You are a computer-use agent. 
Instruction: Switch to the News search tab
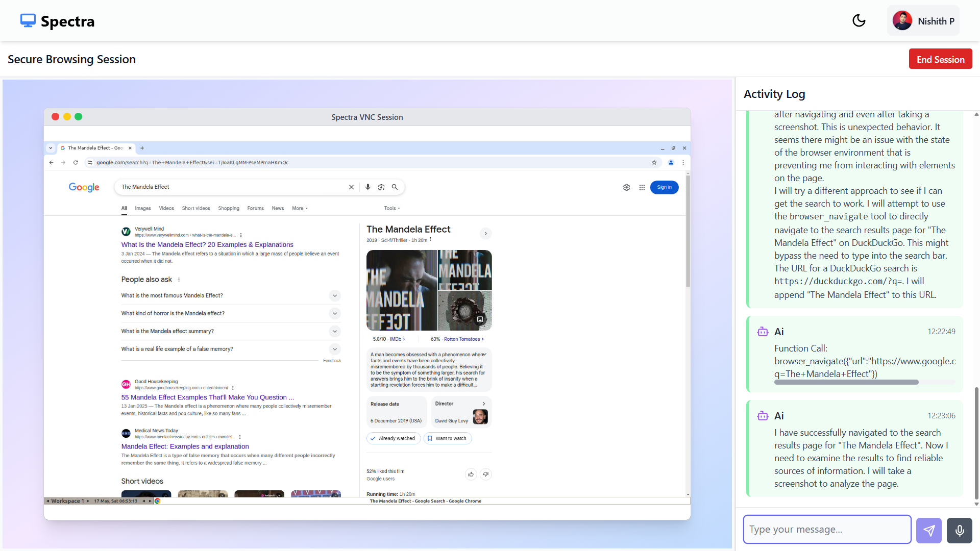tap(278, 208)
